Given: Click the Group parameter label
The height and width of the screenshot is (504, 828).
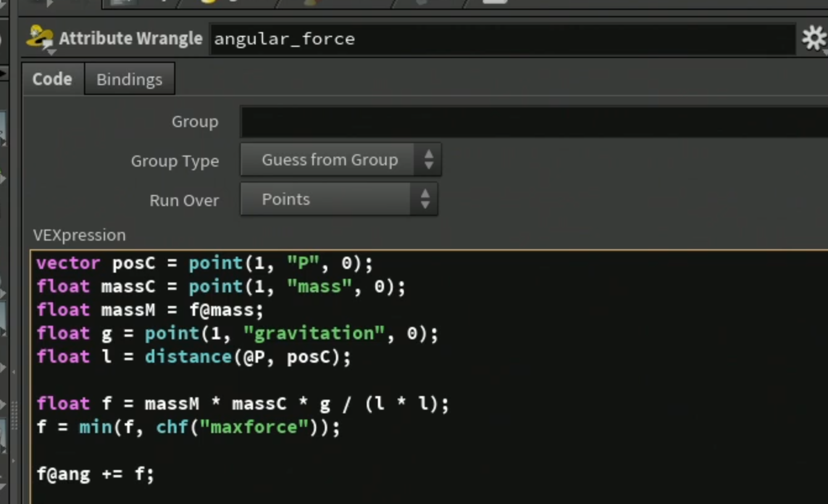Looking at the screenshot, I should click(195, 122).
